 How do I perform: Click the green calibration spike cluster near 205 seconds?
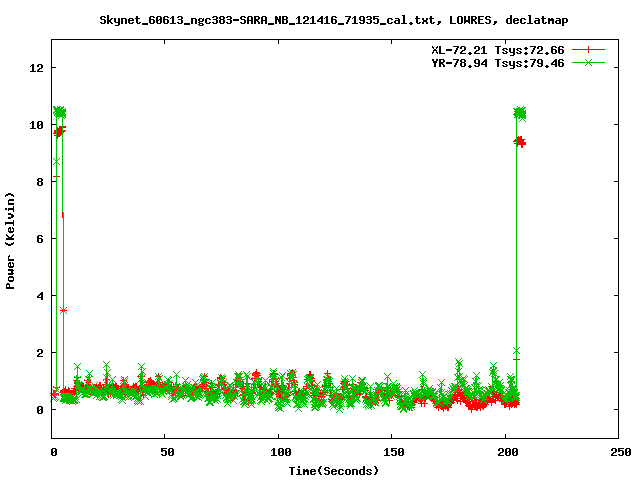[x=520, y=113]
